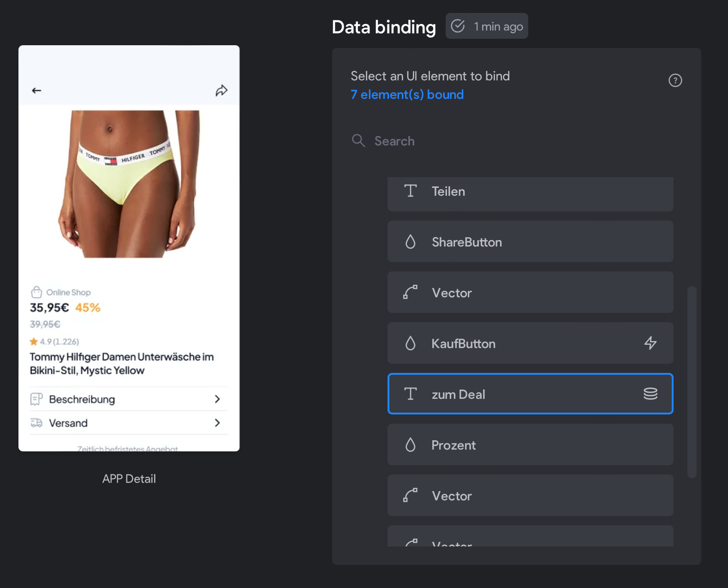Click the magnifier search icon
This screenshot has width=728, height=588.
tap(358, 141)
